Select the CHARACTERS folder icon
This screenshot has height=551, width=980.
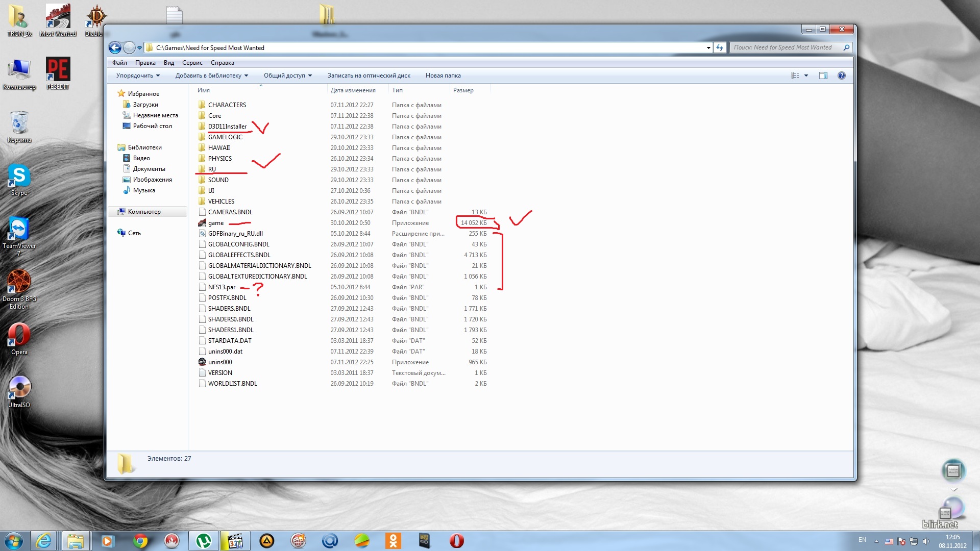point(202,105)
